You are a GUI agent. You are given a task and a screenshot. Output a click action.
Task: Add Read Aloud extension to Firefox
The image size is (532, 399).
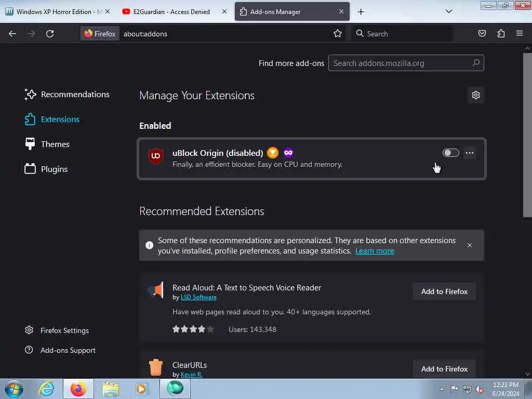tap(444, 291)
